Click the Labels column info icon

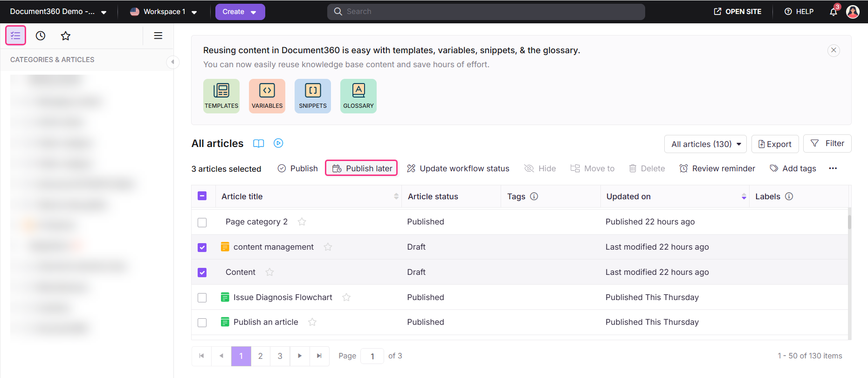[789, 196]
